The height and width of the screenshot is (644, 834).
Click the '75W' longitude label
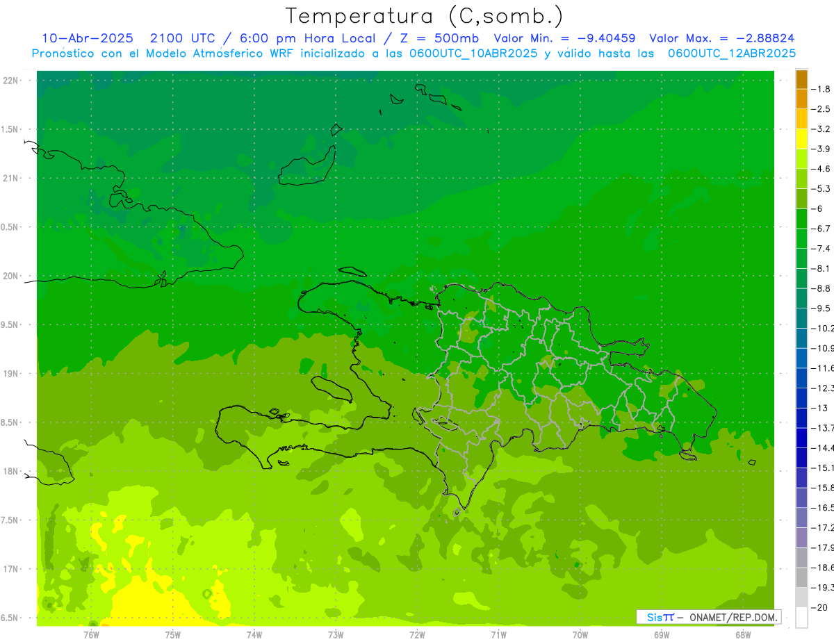[x=172, y=634]
